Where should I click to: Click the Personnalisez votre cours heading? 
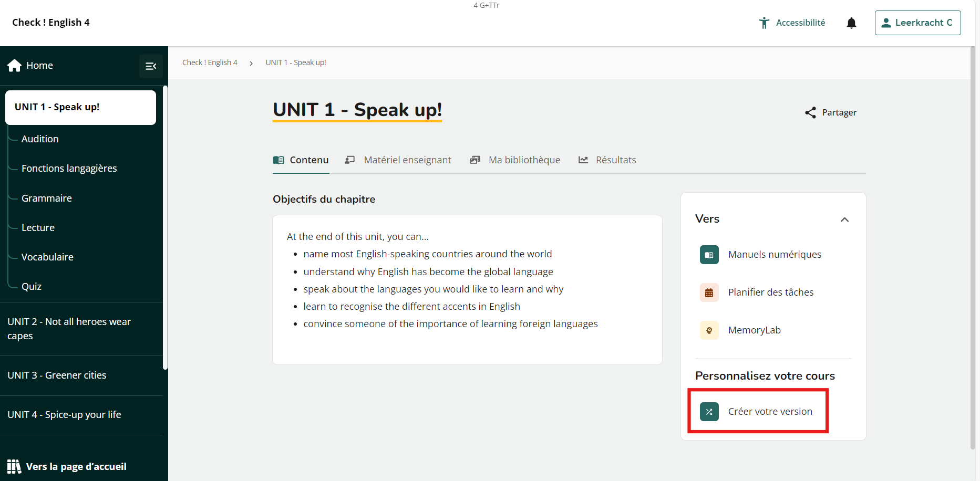[x=765, y=376]
